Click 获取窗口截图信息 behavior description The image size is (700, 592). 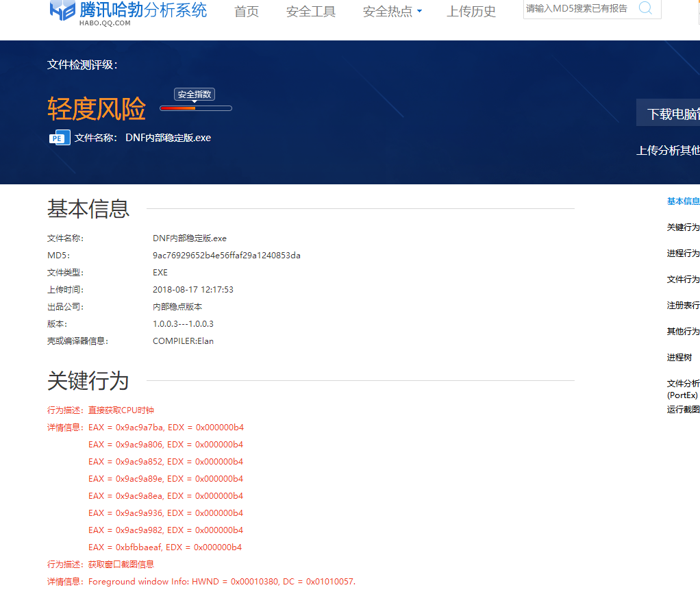121,565
